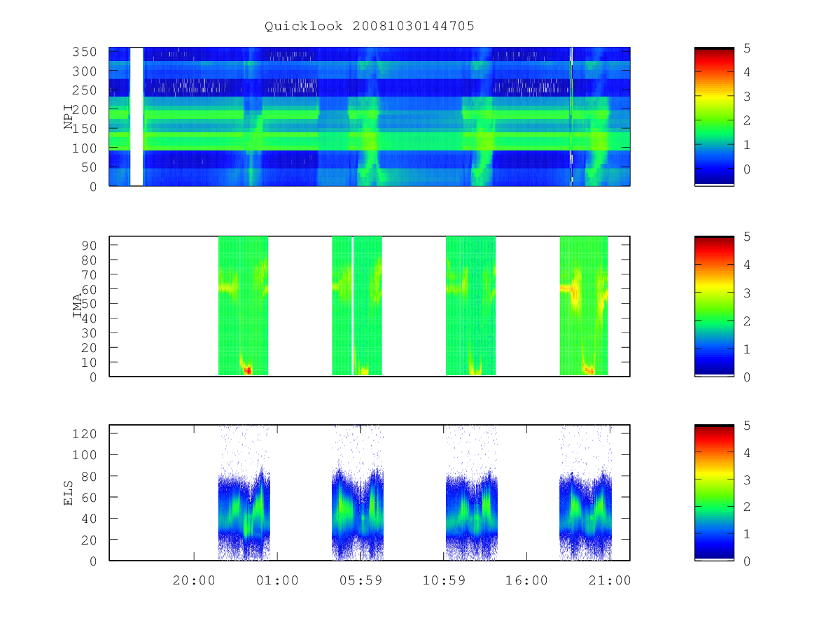Click the 01:00 time tick label
The width and height of the screenshot is (840, 630).
click(277, 580)
